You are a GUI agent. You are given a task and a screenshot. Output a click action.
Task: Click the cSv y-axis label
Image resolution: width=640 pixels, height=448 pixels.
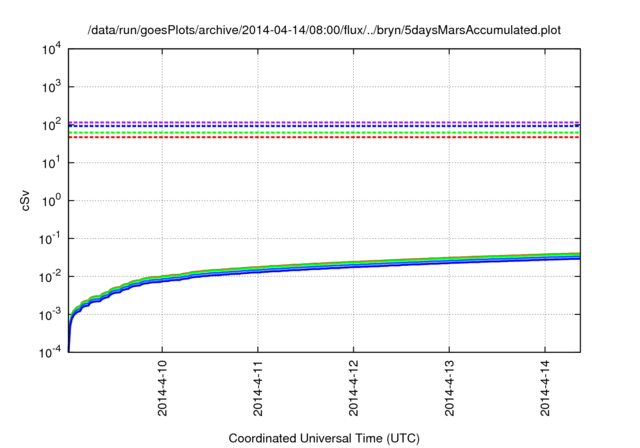(x=25, y=200)
